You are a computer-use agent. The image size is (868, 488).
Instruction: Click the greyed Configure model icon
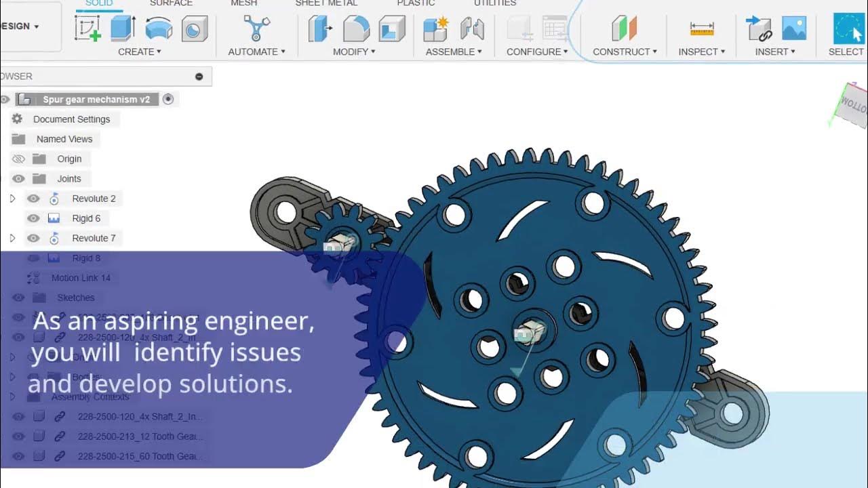(x=520, y=29)
